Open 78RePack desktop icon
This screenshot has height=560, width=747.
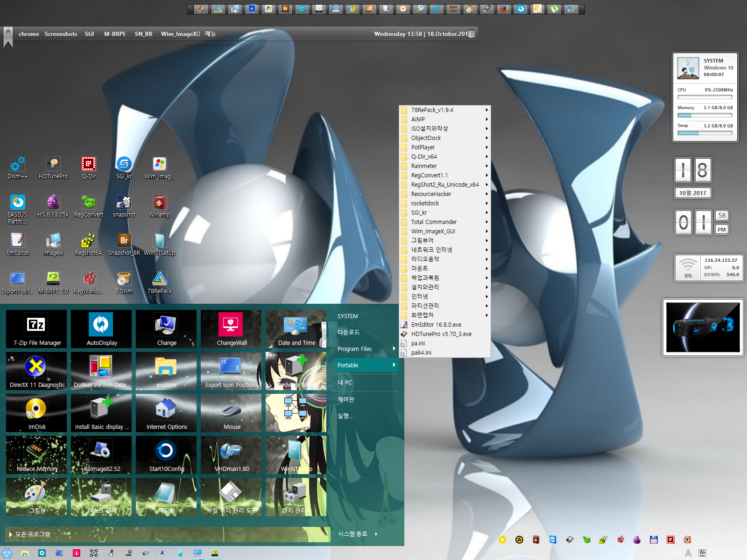click(160, 283)
